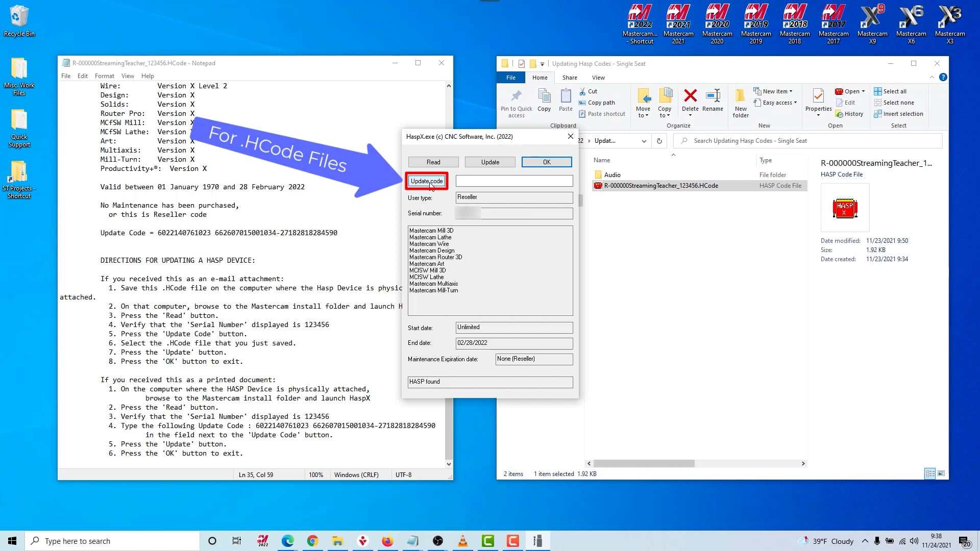Expand the Open dropdown arrow in ribbon
Viewport: 980px width, 551px height.
pos(863,91)
